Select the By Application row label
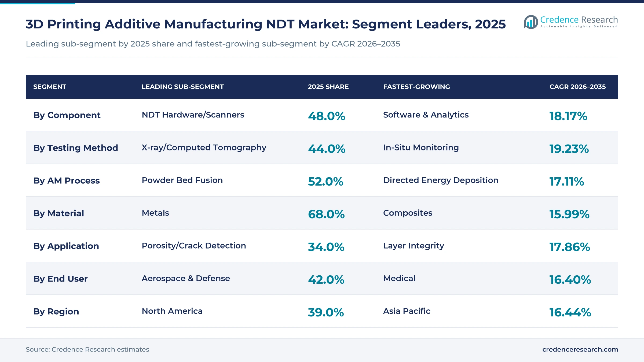 (x=66, y=246)
